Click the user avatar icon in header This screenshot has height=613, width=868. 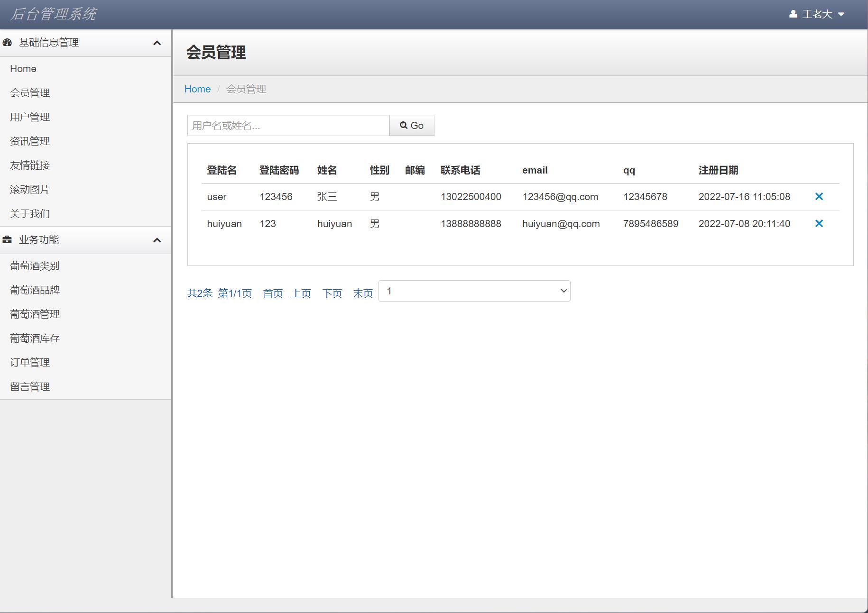(793, 14)
